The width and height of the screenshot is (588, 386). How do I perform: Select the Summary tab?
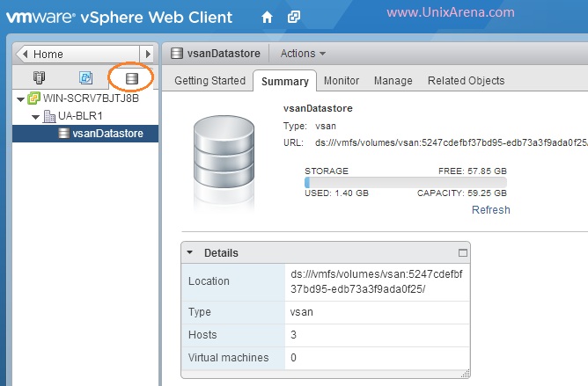285,81
